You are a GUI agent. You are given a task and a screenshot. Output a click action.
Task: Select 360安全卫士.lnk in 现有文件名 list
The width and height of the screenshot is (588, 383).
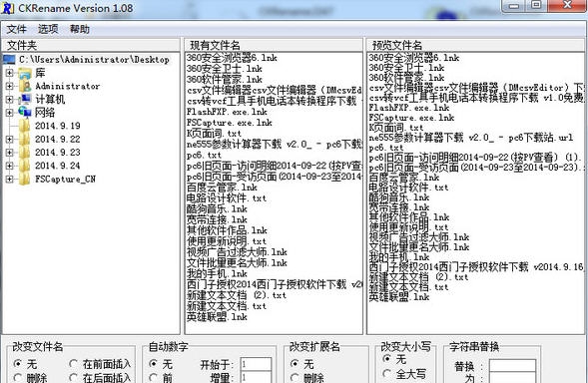pos(225,68)
